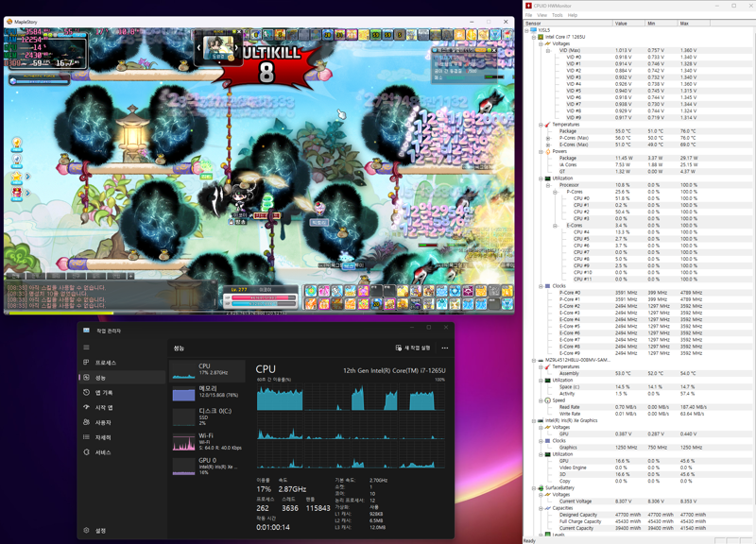Select the CPU performance graph entry

pyautogui.click(x=207, y=370)
